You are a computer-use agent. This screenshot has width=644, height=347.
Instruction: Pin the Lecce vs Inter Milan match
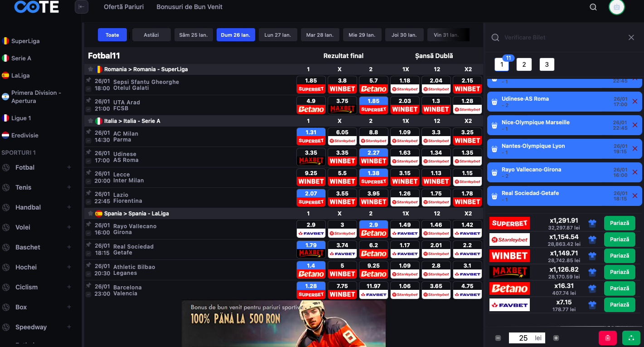pyautogui.click(x=89, y=172)
